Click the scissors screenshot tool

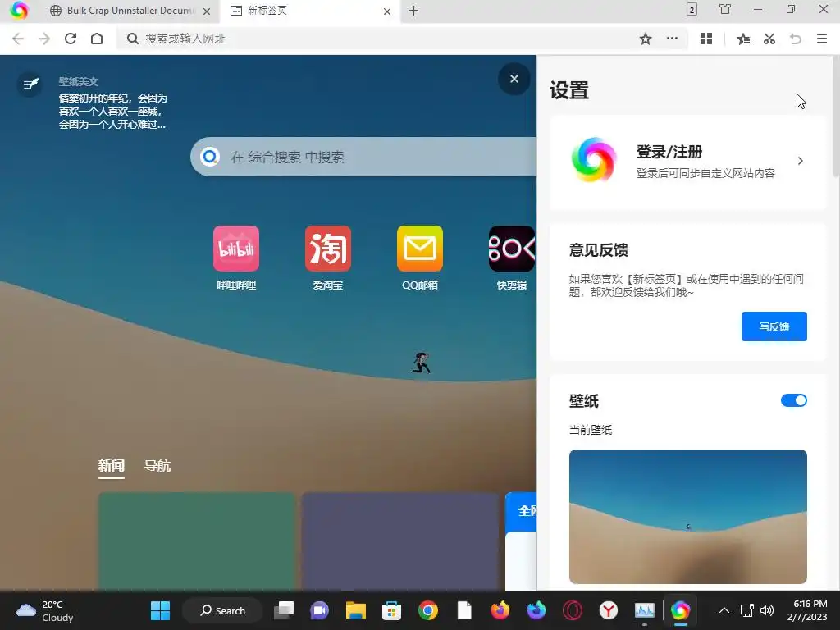pyautogui.click(x=769, y=39)
